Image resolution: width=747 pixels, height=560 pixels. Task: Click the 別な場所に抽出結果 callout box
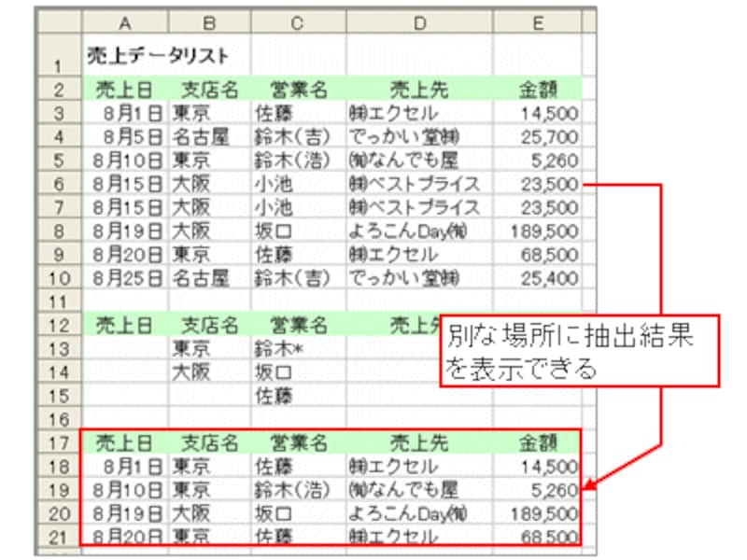[x=578, y=351]
